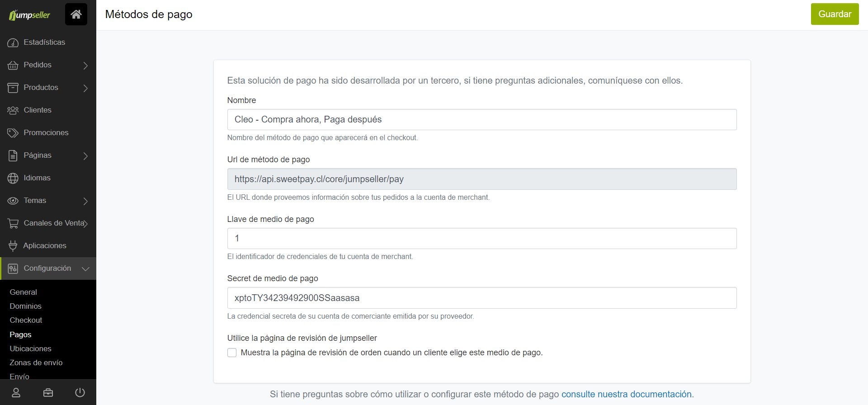Click the "El URL donde proveemos información" helper text

click(359, 197)
